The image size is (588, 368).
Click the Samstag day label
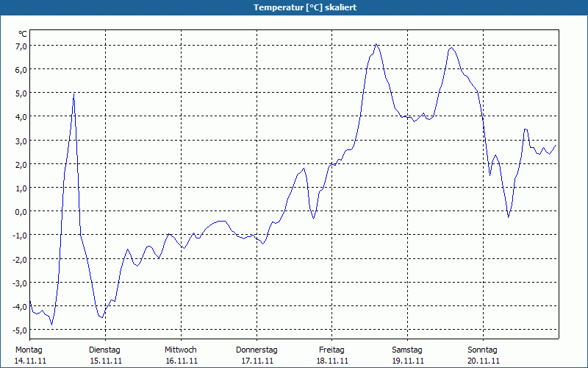pyautogui.click(x=407, y=350)
